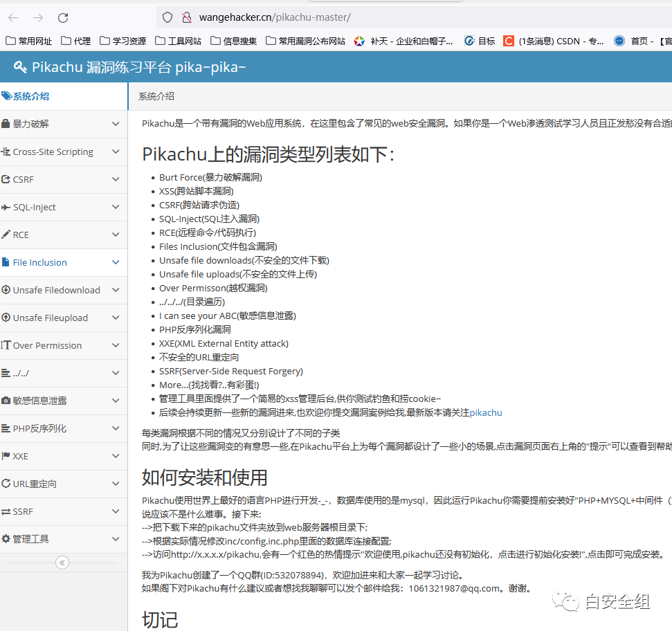
Task: Expand the PHP反序列化 chevron
Action: click(x=116, y=428)
